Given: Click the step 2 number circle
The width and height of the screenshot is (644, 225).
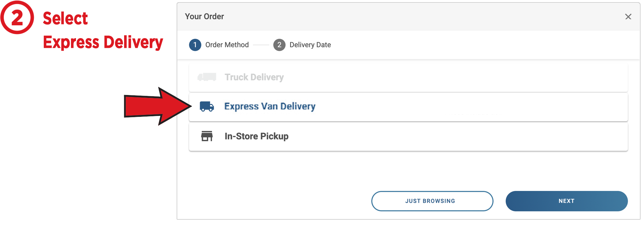Looking at the screenshot, I should click(279, 45).
